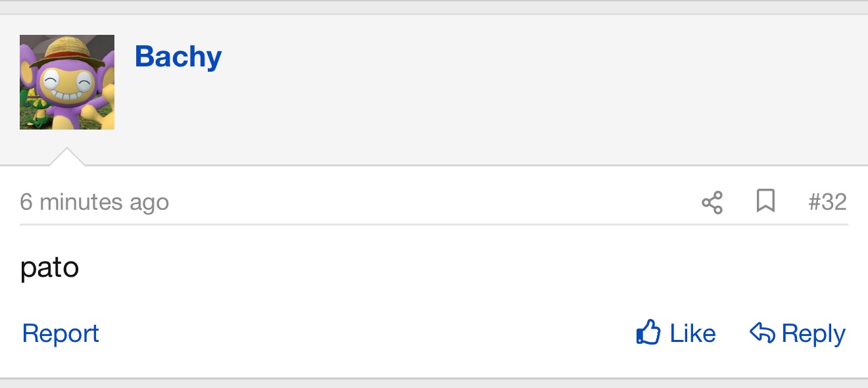Viewport: 868px width, 388px height.
Task: Click the small pointer notch below the avatar
Action: [66, 157]
